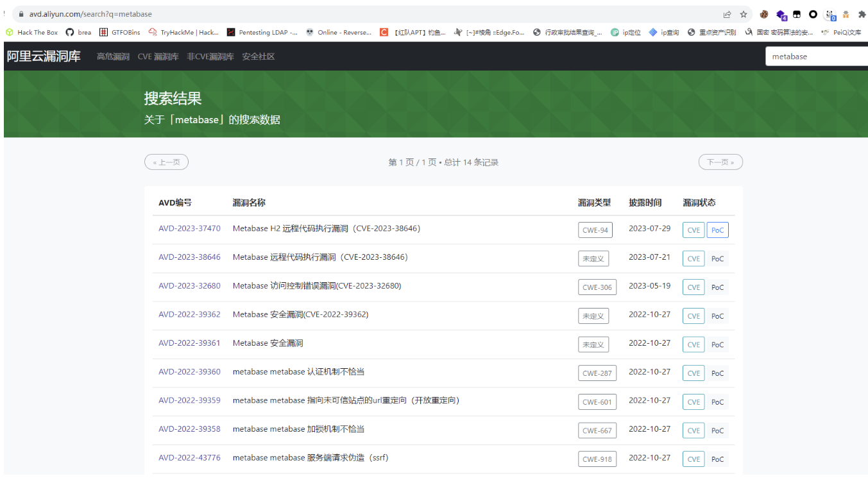Click the share page icon in address bar
Image resolution: width=868 pixels, height=483 pixels.
(x=727, y=14)
